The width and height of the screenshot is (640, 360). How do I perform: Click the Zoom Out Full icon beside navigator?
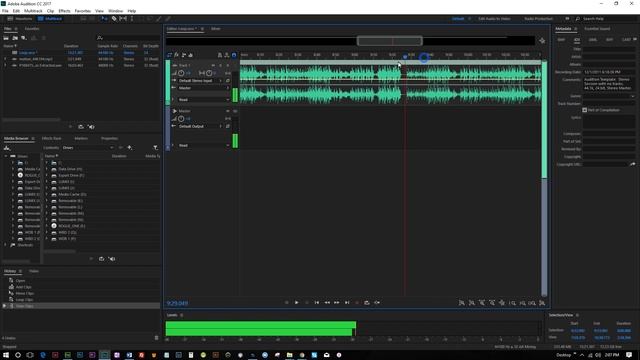(542, 41)
